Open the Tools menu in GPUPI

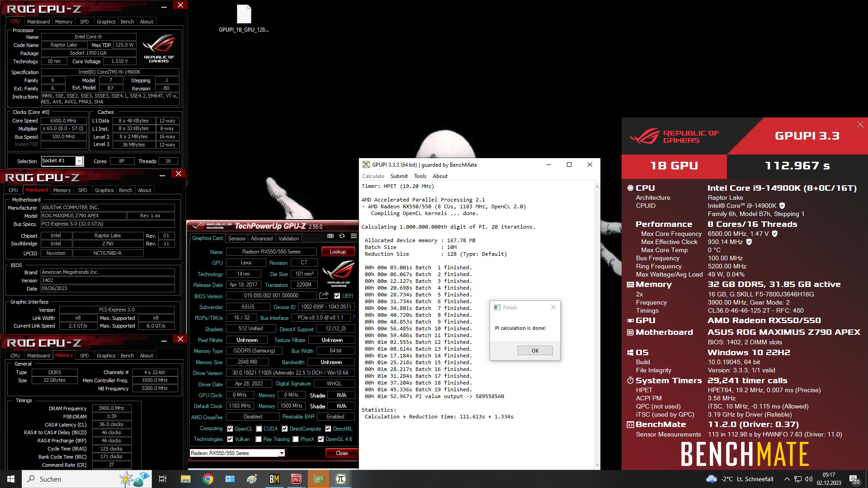pyautogui.click(x=420, y=176)
